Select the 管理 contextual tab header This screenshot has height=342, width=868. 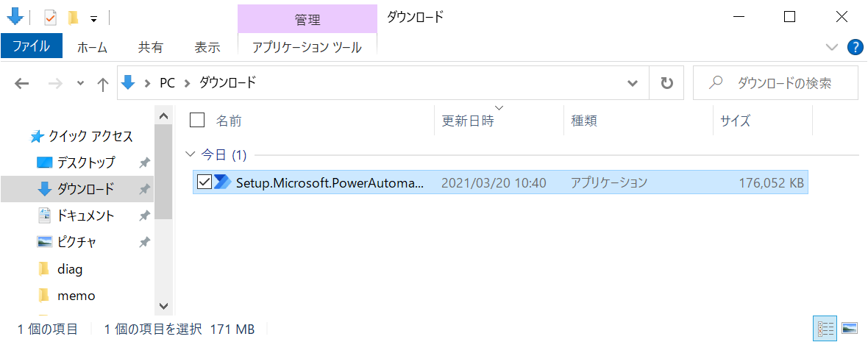[307, 19]
